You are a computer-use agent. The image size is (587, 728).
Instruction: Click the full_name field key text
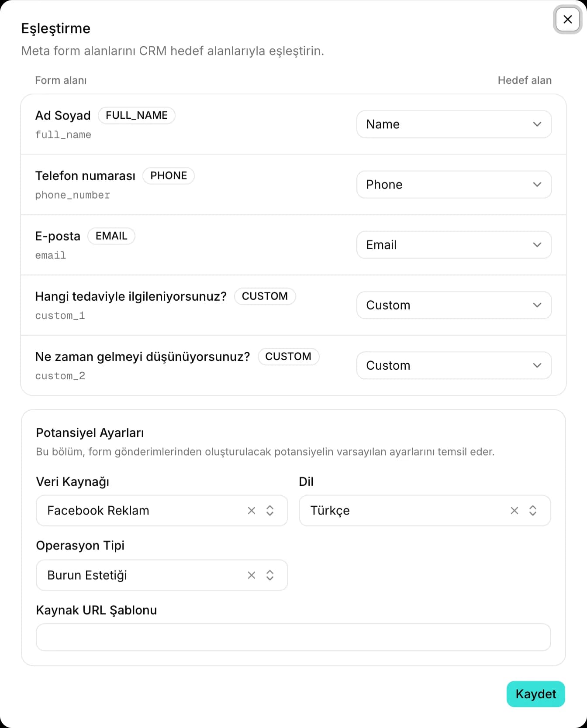pyautogui.click(x=63, y=135)
